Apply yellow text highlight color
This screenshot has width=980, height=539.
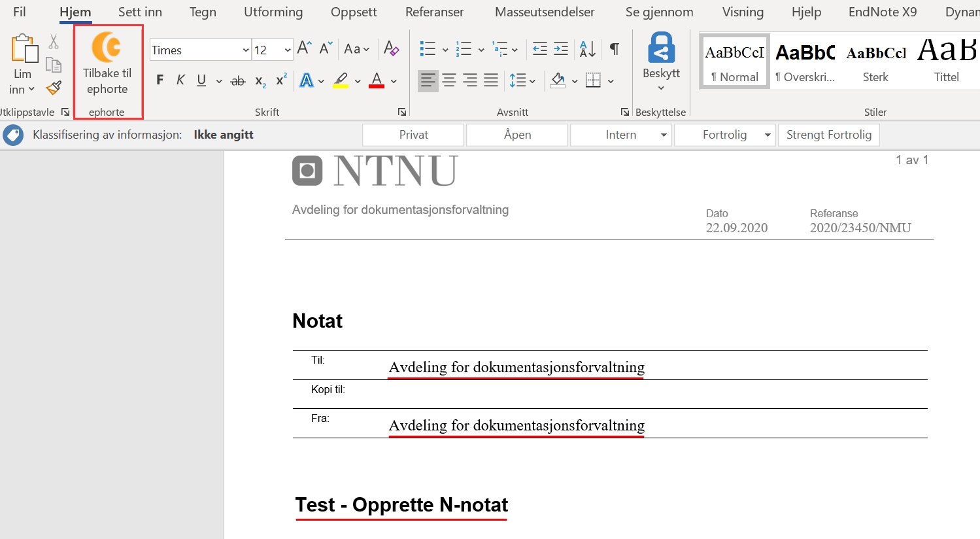coord(341,80)
